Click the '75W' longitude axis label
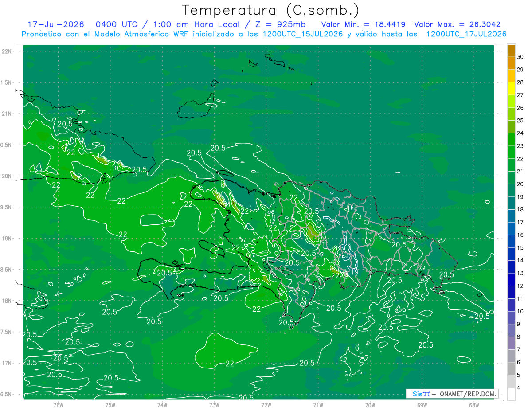The width and height of the screenshot is (532, 411). (110, 405)
